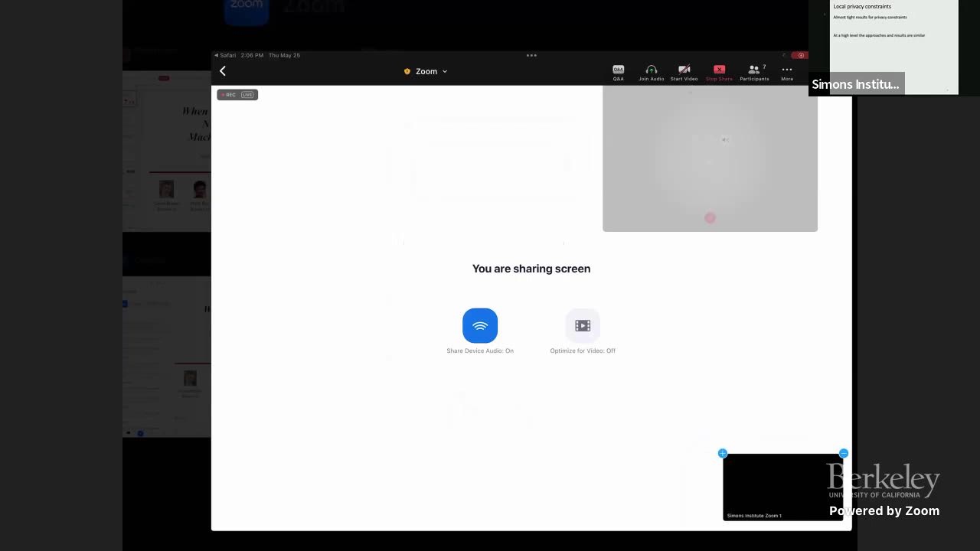This screenshot has width=980, height=551.
Task: Toggle Share Device Audio
Action: [480, 326]
